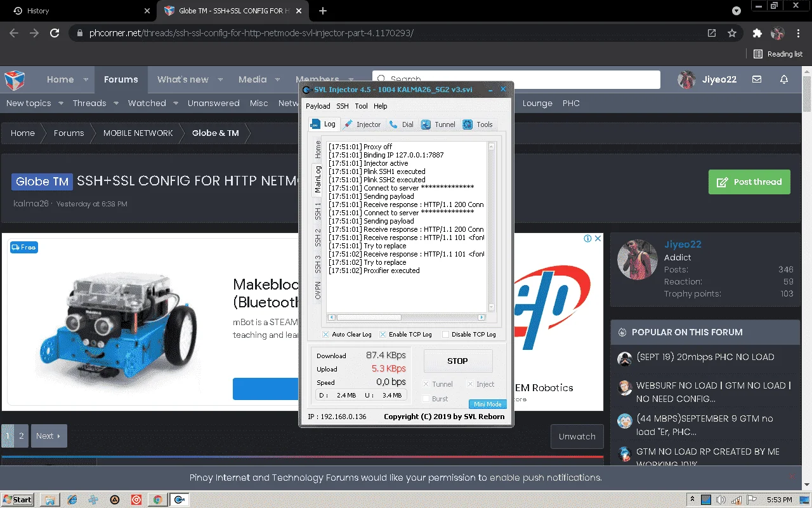Viewport: 812px width, 508px height.
Task: Click the browser address bar URL
Action: 251,33
